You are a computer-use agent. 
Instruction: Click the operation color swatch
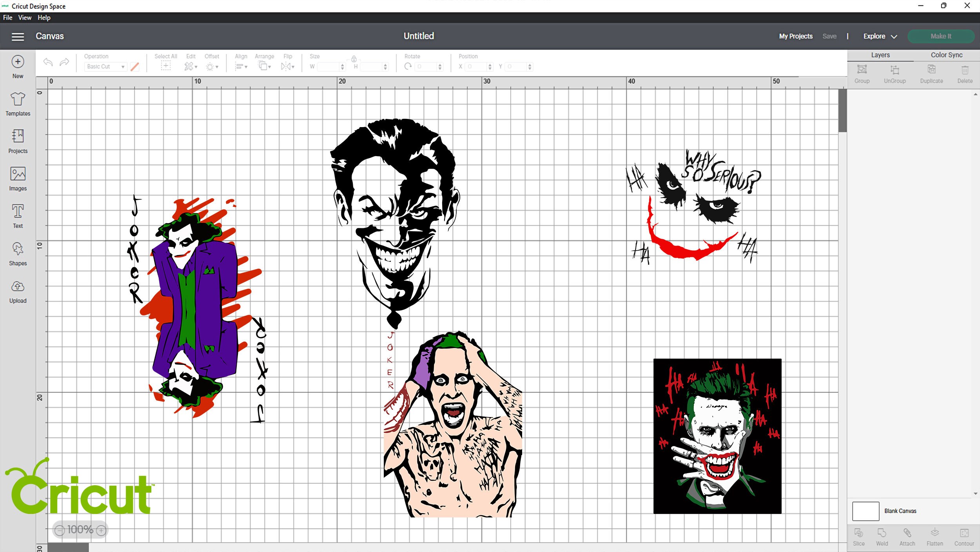134,67
